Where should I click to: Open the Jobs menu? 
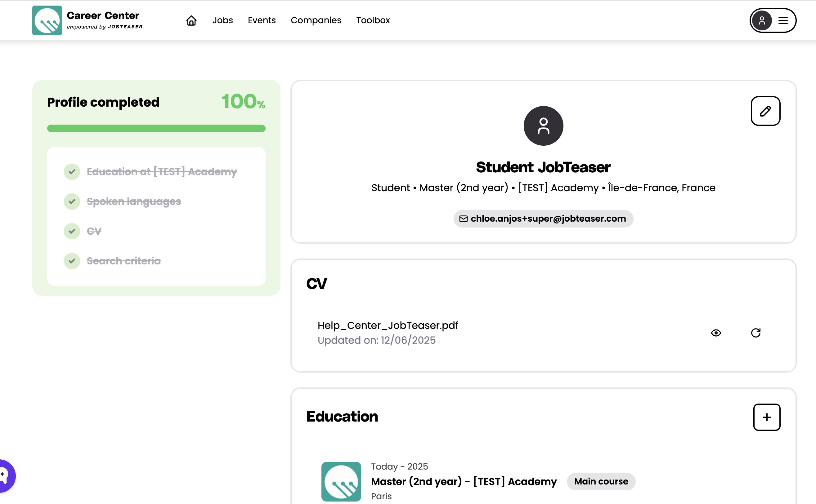point(222,20)
